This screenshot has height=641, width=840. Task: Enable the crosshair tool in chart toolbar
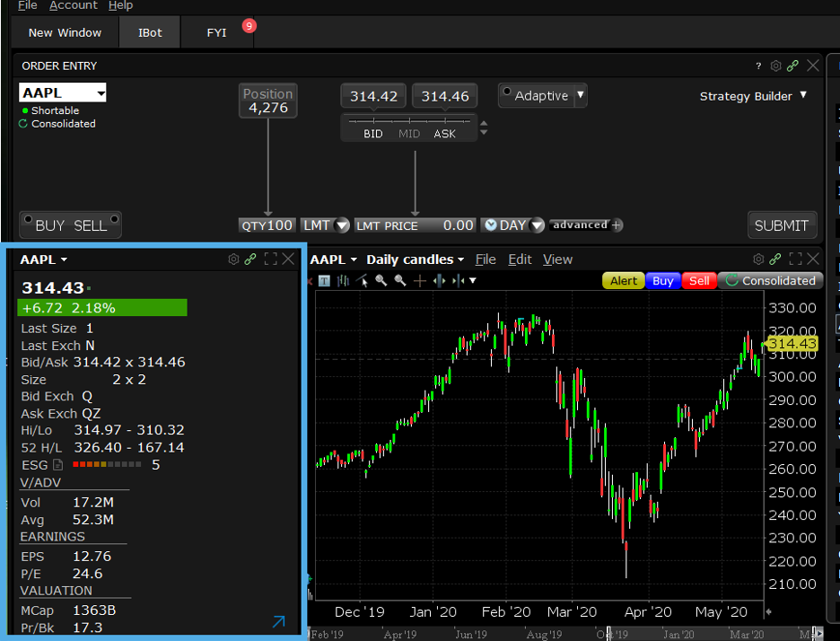point(420,281)
